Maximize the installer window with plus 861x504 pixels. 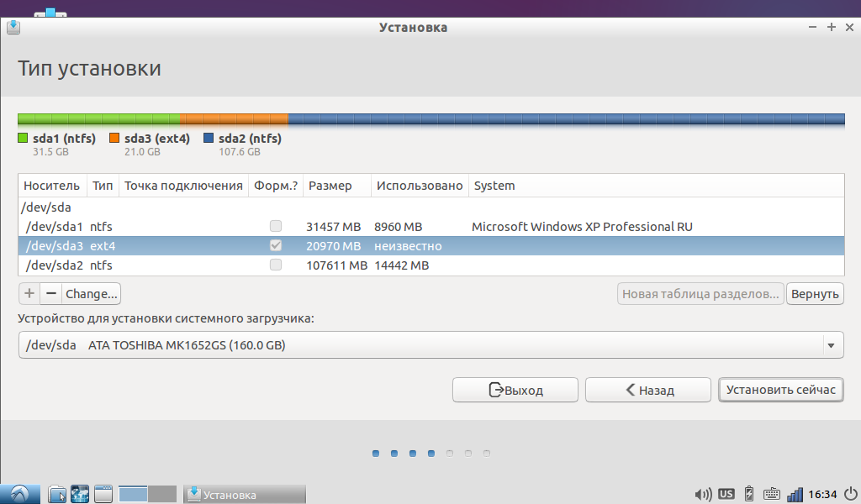pos(832,27)
